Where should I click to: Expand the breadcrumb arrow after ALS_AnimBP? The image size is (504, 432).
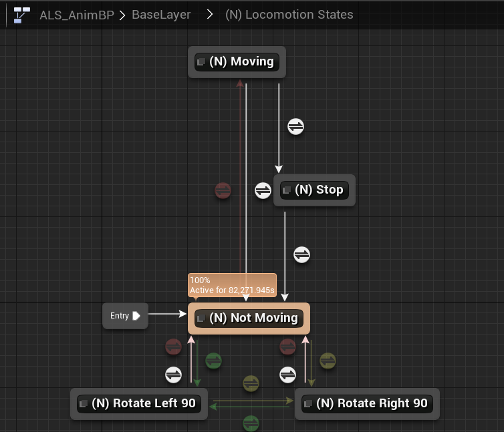[x=122, y=14]
